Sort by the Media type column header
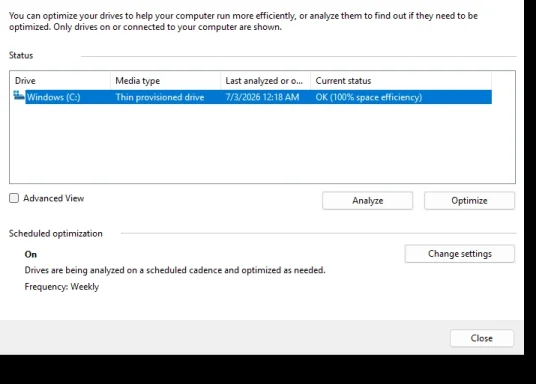536x384 pixels. [165, 81]
